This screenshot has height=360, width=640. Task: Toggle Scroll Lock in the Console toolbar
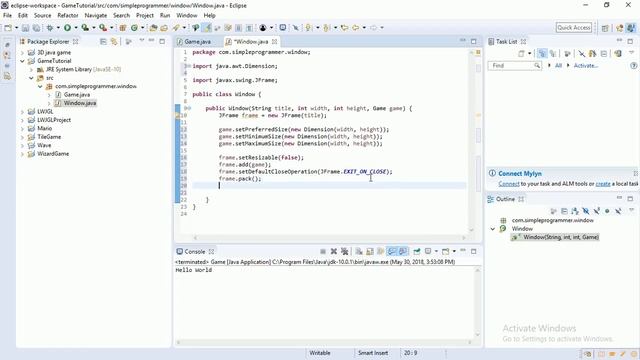coord(370,251)
